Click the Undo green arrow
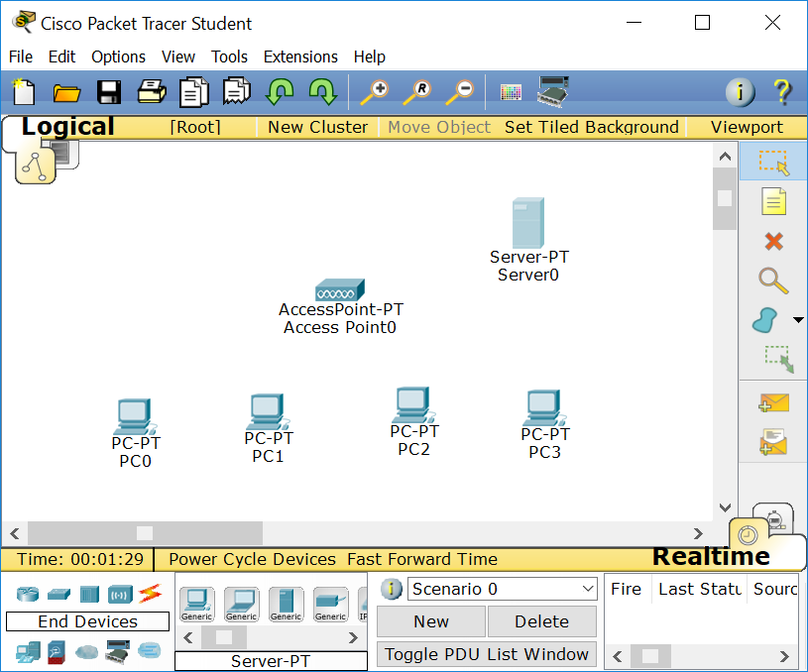The height and width of the screenshot is (672, 808). [280, 92]
